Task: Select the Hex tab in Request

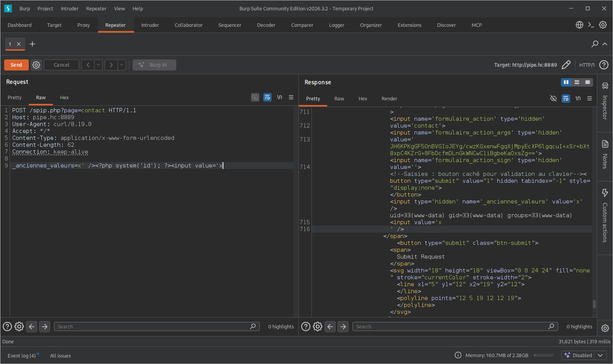Action: [64, 98]
